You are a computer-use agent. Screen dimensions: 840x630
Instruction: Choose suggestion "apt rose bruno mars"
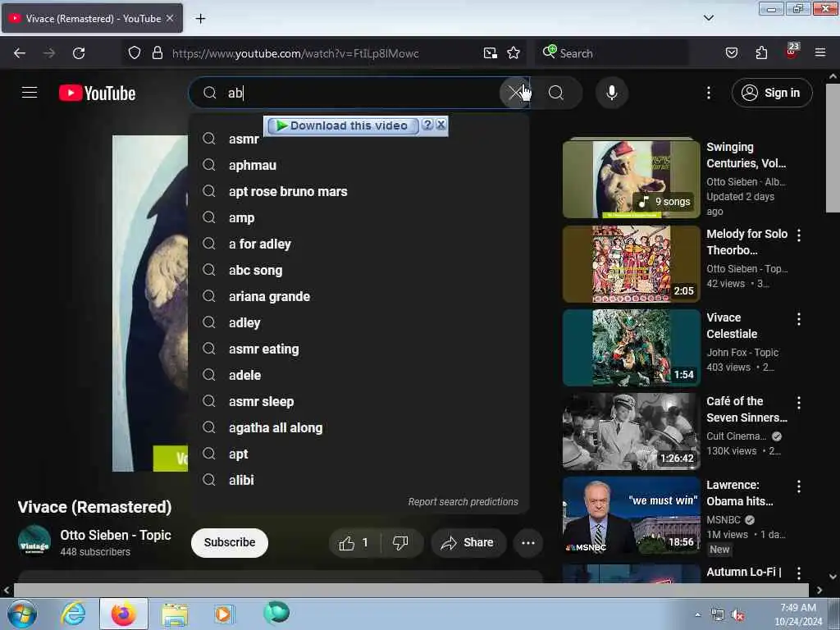click(x=359, y=191)
